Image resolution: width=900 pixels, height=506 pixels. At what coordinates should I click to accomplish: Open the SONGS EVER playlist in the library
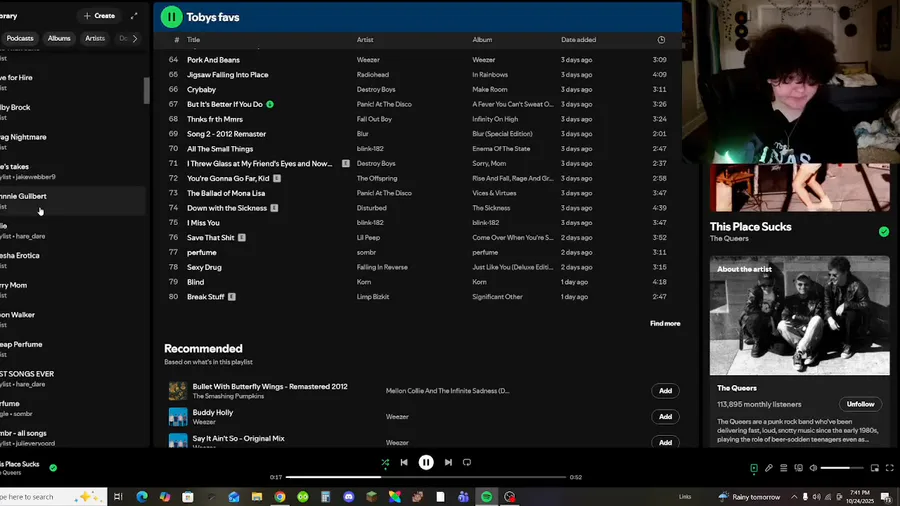point(73,379)
